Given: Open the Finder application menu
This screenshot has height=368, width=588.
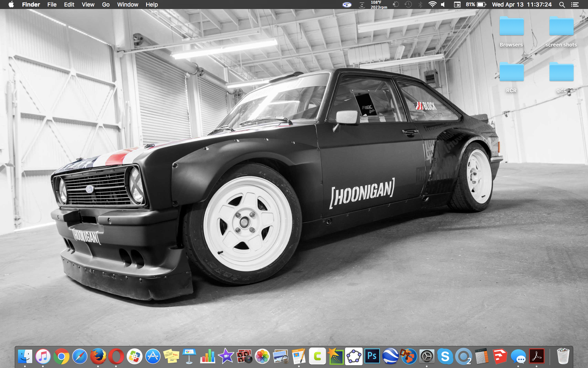Looking at the screenshot, I should click(x=31, y=4).
